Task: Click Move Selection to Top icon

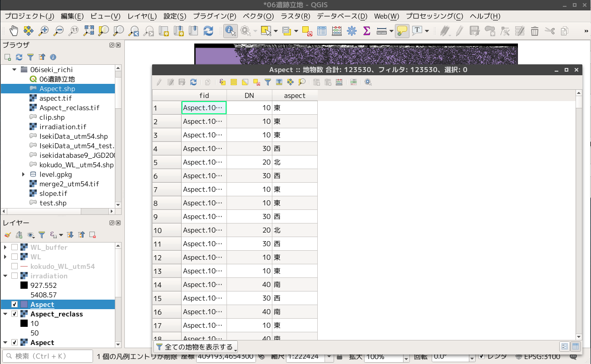Action: pos(279,83)
